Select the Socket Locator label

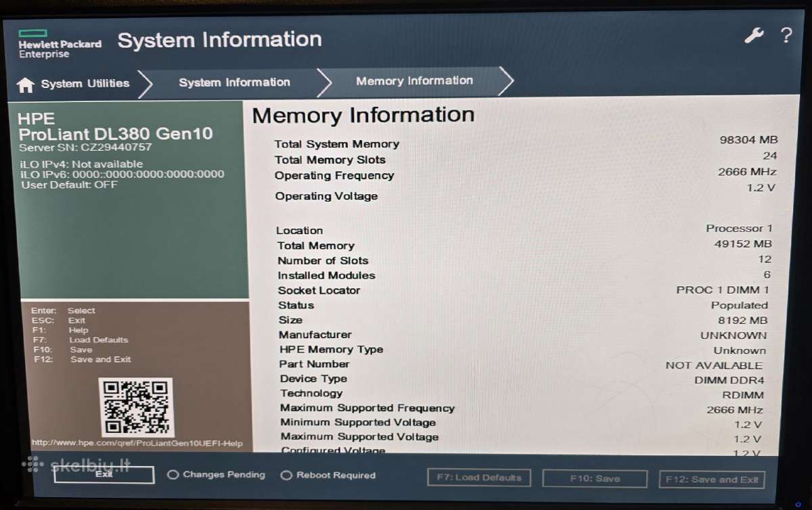(319, 290)
